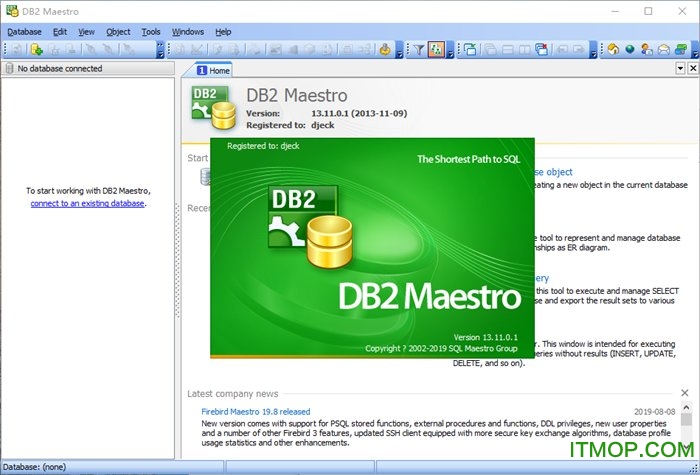700x475 pixels.
Task: Click the Cascade windows toolbar icon
Action: coord(491,50)
